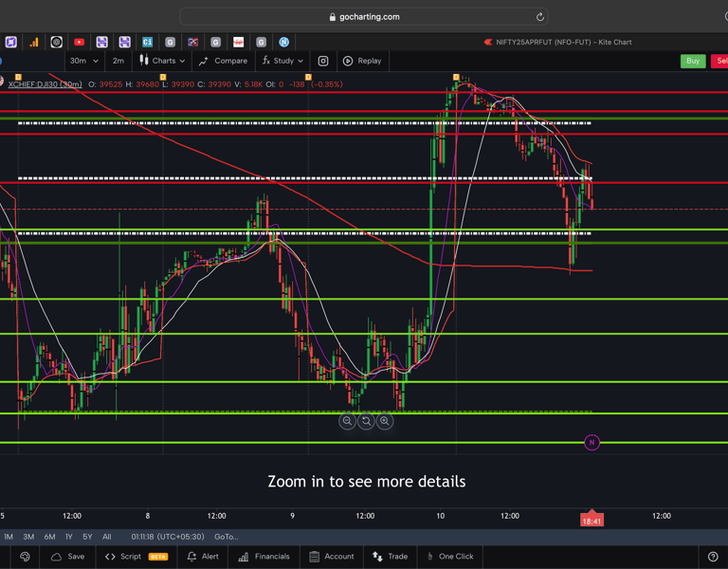The width and height of the screenshot is (728, 569).
Task: Click the gocharting.com address field
Action: [364, 17]
